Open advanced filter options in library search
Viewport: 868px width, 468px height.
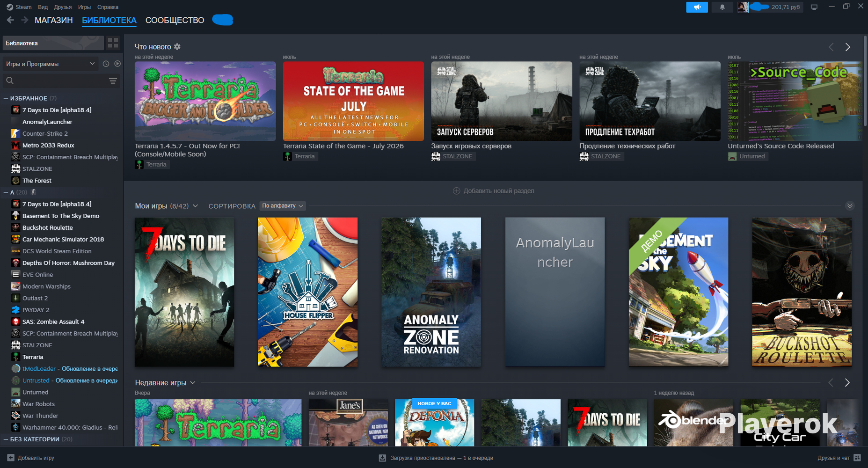point(113,81)
